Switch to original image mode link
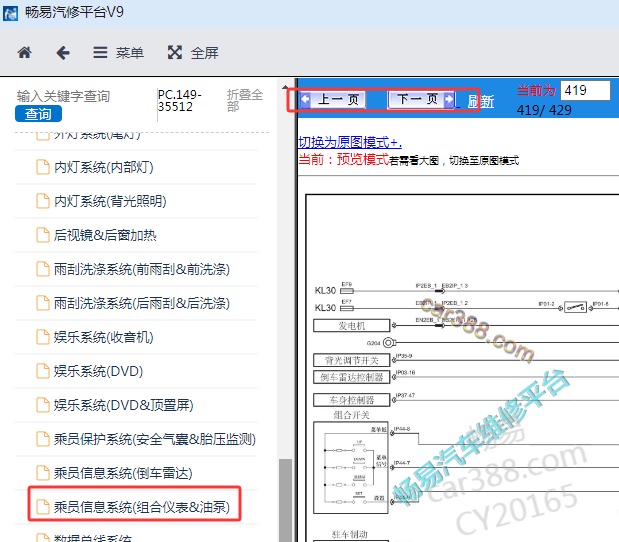619x542 pixels. [350, 142]
